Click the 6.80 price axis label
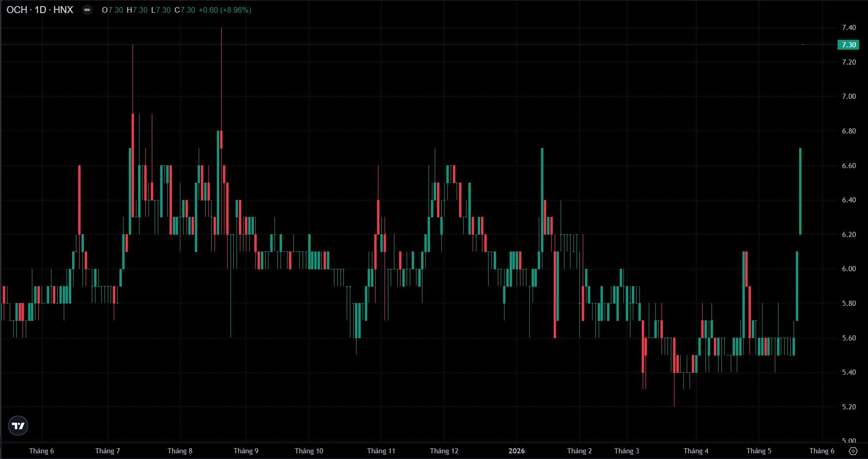The image size is (868, 459). pos(849,131)
